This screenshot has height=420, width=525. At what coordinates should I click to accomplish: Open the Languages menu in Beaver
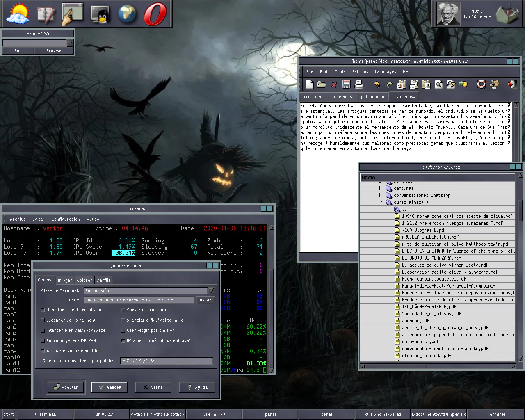[x=385, y=72]
